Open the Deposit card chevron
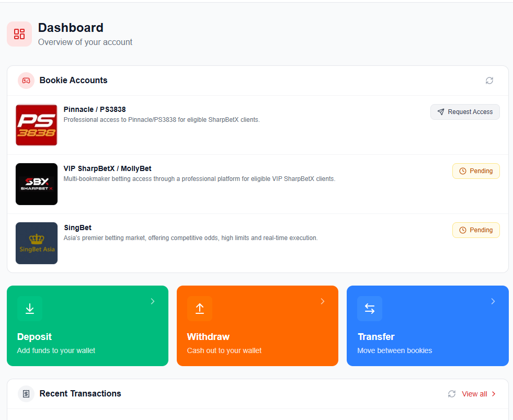This screenshot has height=420, width=513. coord(153,301)
